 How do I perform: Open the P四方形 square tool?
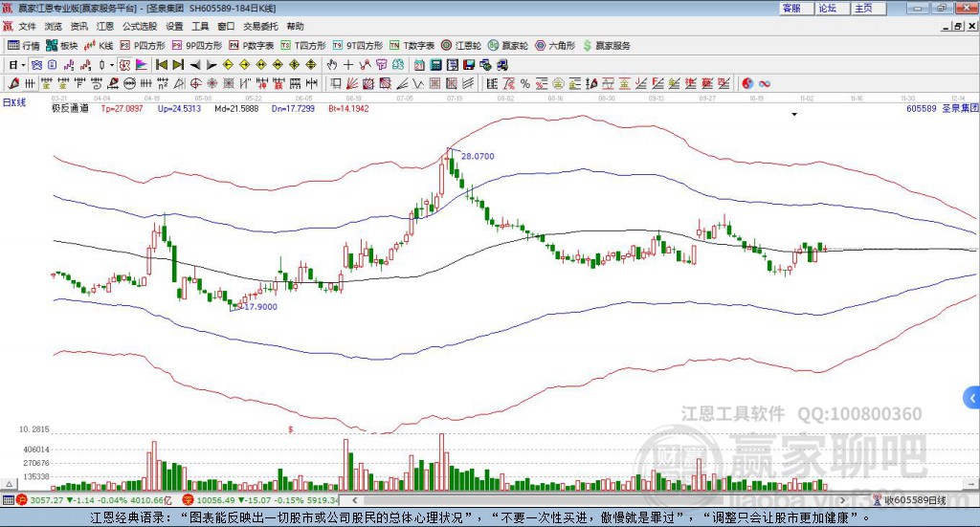click(143, 46)
